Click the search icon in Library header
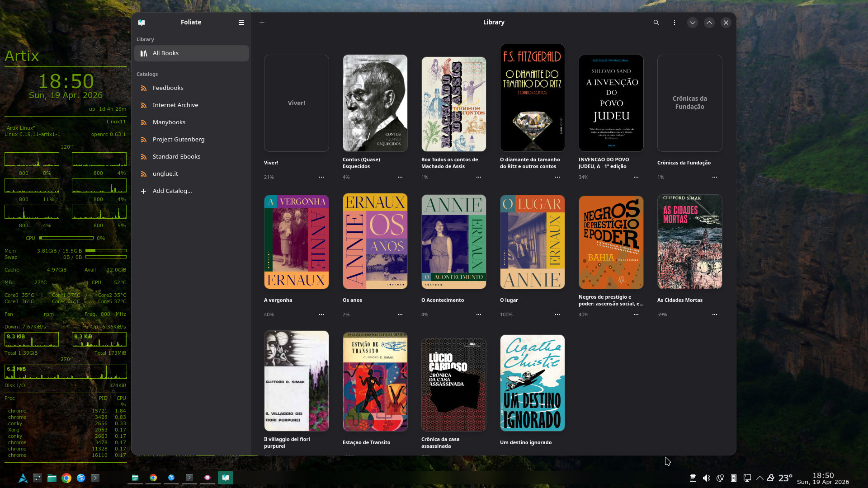 pyautogui.click(x=656, y=23)
